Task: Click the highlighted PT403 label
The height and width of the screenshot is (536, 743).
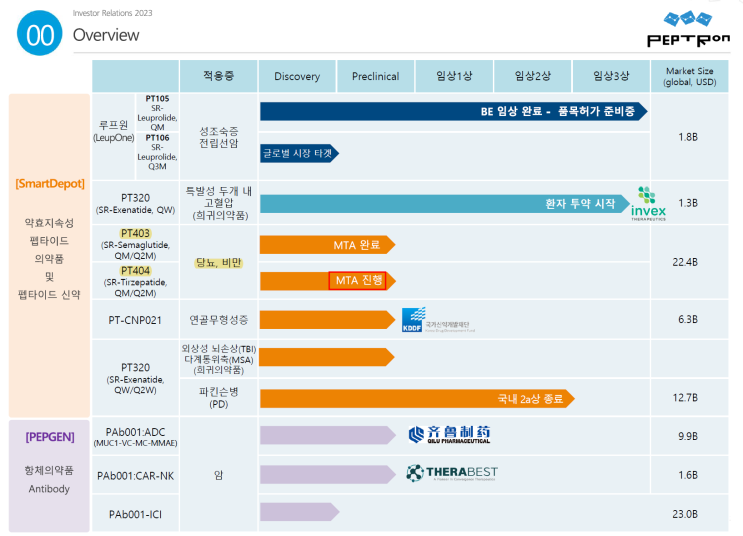Action: [134, 232]
